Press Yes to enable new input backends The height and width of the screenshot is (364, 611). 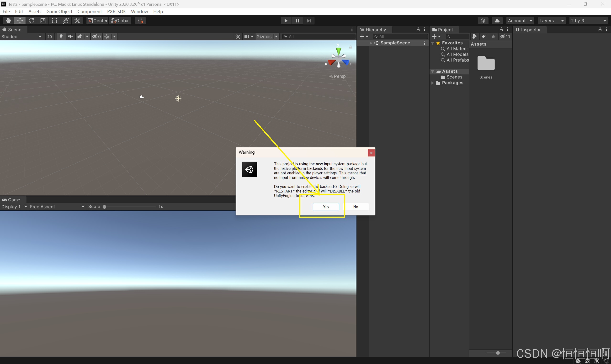[326, 207]
